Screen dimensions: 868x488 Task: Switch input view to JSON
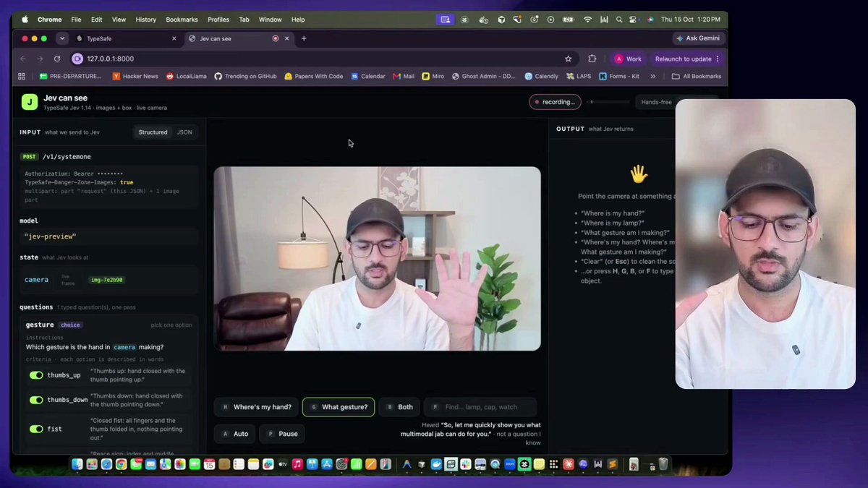[184, 132]
